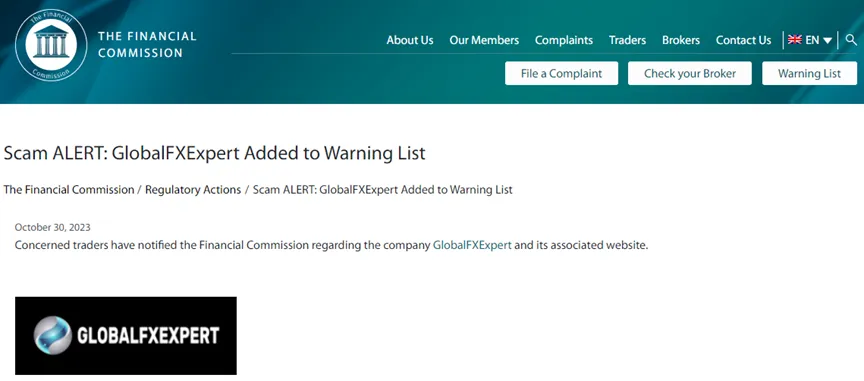Image resolution: width=864 pixels, height=381 pixels.
Task: Expand the EN language dropdown arrow
Action: tap(828, 40)
